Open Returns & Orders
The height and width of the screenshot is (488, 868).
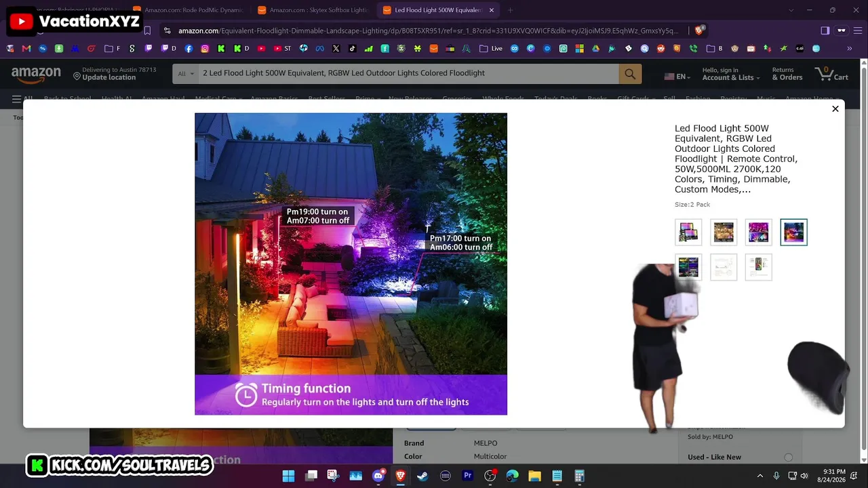click(x=787, y=74)
